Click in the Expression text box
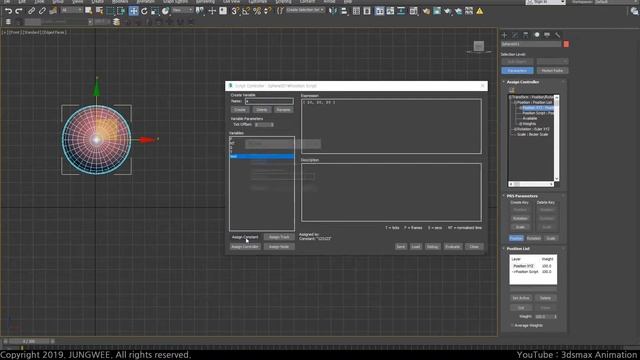Image resolution: width=640 pixels, height=360 pixels. [x=391, y=127]
